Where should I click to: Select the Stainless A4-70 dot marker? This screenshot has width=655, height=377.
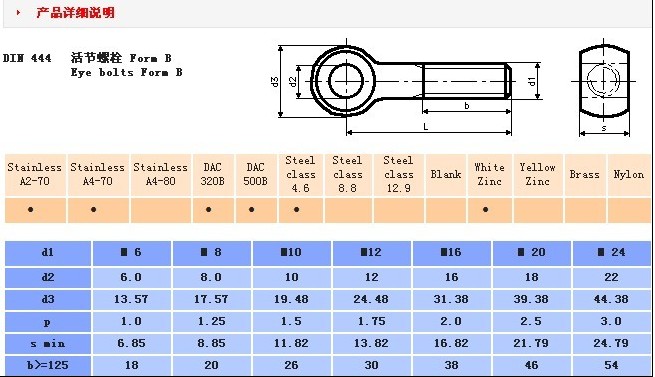(94, 210)
